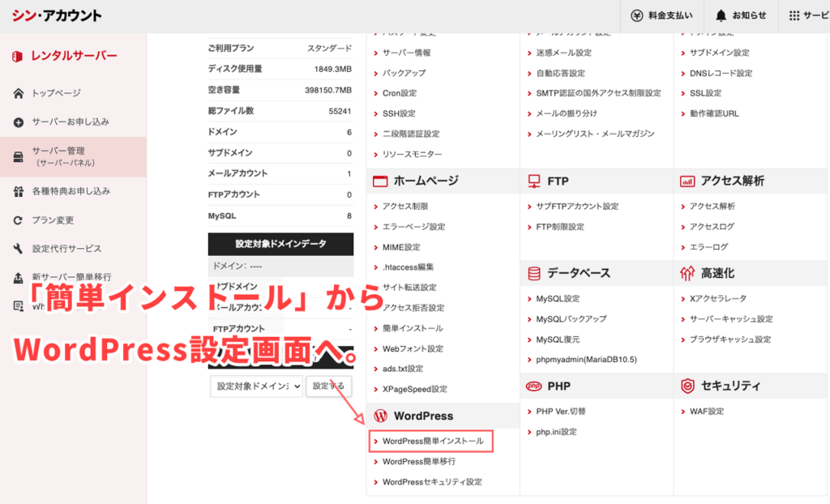
Task: Click the WordPress logo icon
Action: [x=381, y=416]
